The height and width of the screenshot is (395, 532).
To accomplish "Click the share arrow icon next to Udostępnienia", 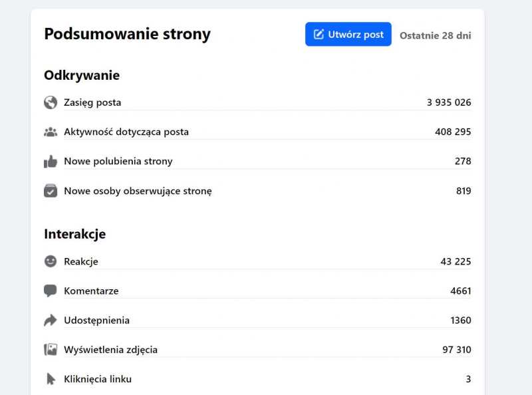I will 51,321.
